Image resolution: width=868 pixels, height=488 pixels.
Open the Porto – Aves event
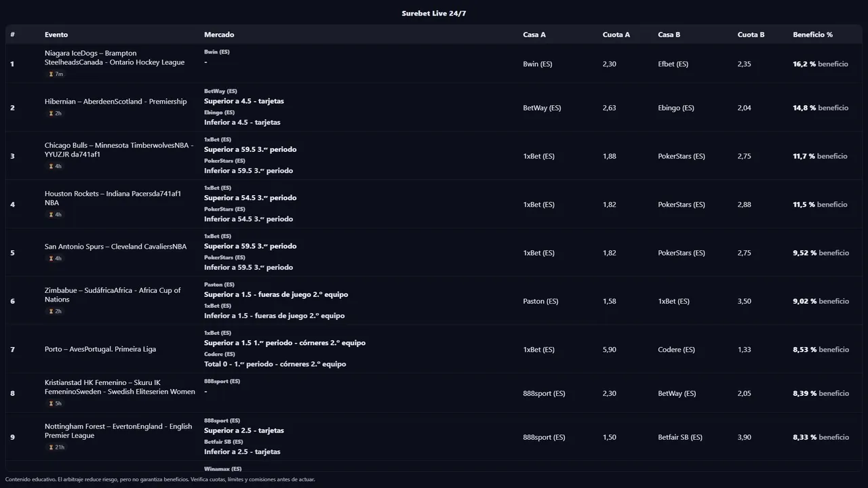(100, 350)
